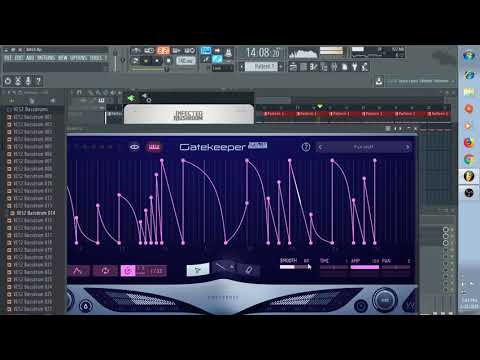Adjust the pink AMP slider
This screenshot has height=360, width=480.
coord(365,267)
